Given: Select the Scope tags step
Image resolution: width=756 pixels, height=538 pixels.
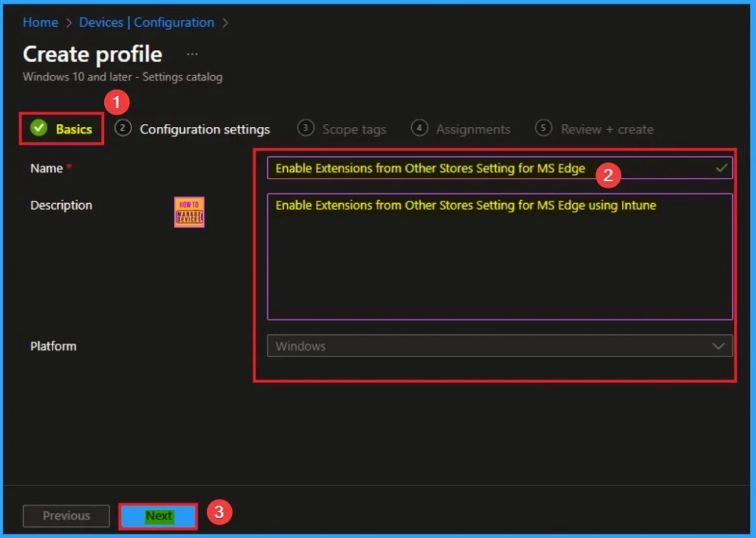Looking at the screenshot, I should pos(354,128).
